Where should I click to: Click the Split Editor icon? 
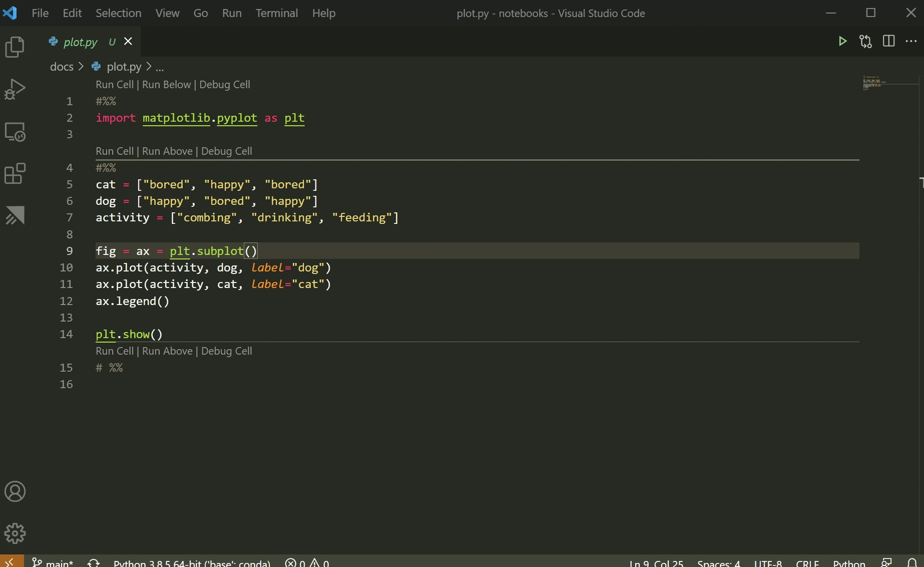(889, 41)
